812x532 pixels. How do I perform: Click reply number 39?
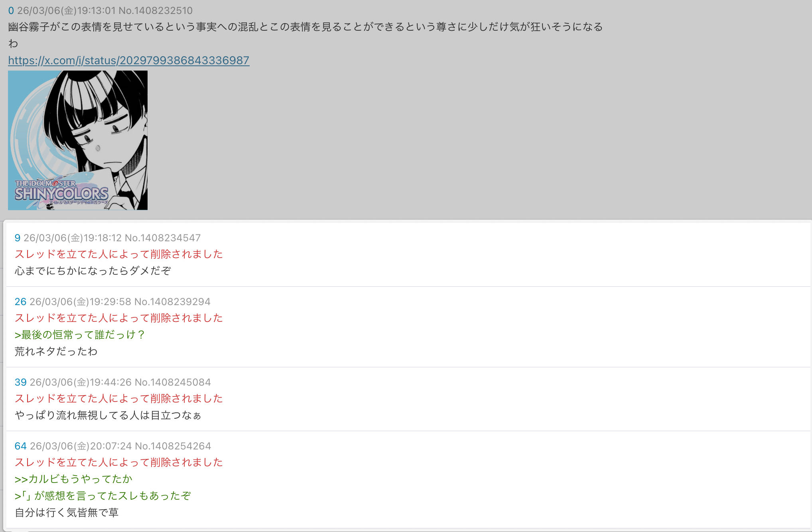point(20,382)
